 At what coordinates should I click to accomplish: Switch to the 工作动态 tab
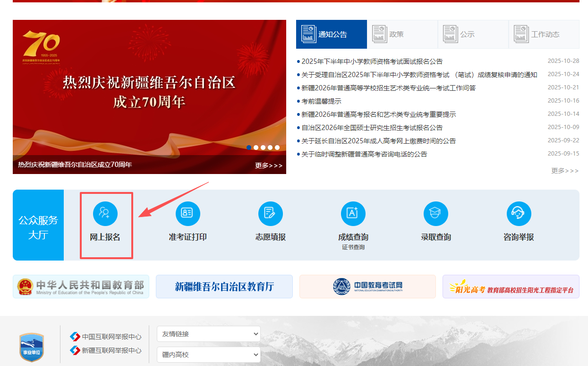tap(544, 34)
